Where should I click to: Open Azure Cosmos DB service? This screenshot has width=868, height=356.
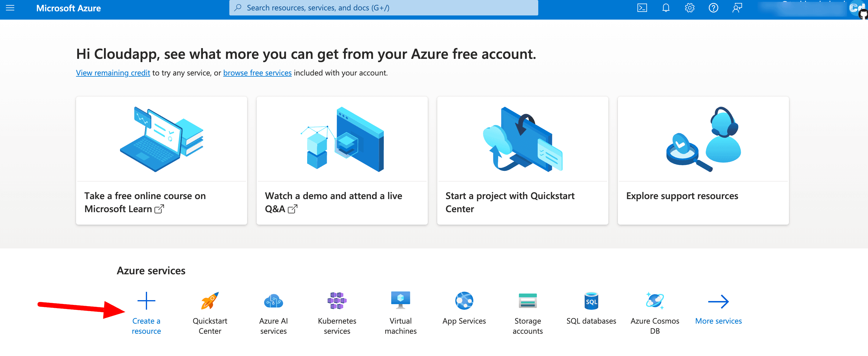(x=654, y=301)
